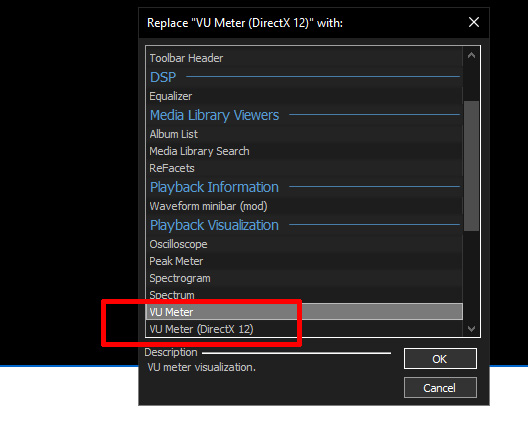Click the Cancel button
Screen dimensions: 528x423
[440, 388]
